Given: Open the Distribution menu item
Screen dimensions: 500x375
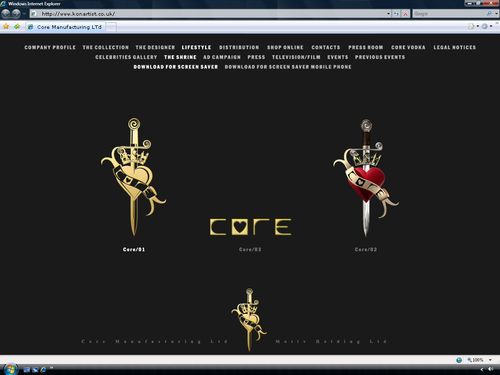Looking at the screenshot, I should click(x=239, y=47).
